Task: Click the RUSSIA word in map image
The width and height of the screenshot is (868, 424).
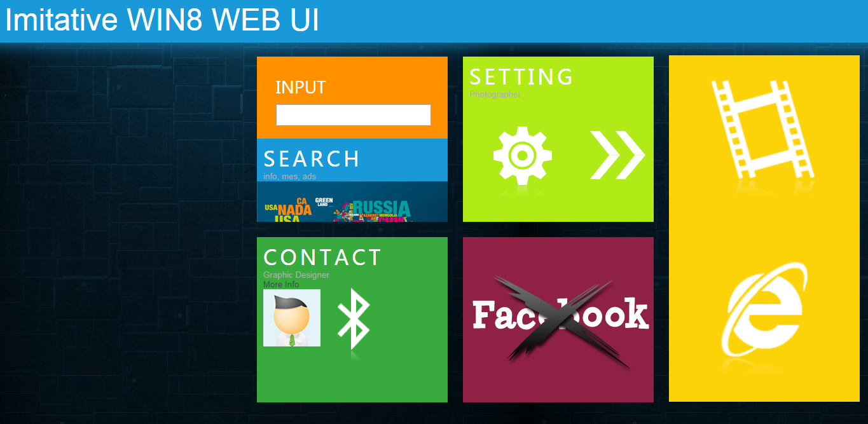Action: pos(382,208)
